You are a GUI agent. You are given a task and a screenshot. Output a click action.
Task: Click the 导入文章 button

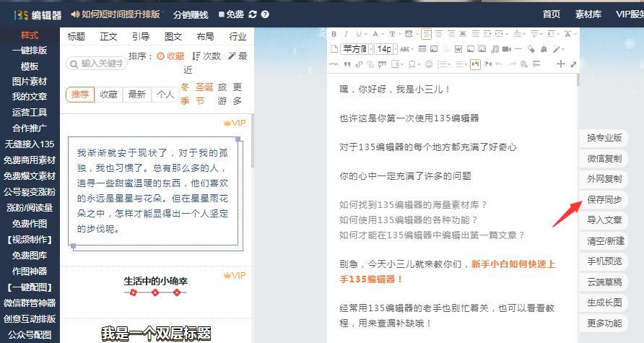[604, 220]
